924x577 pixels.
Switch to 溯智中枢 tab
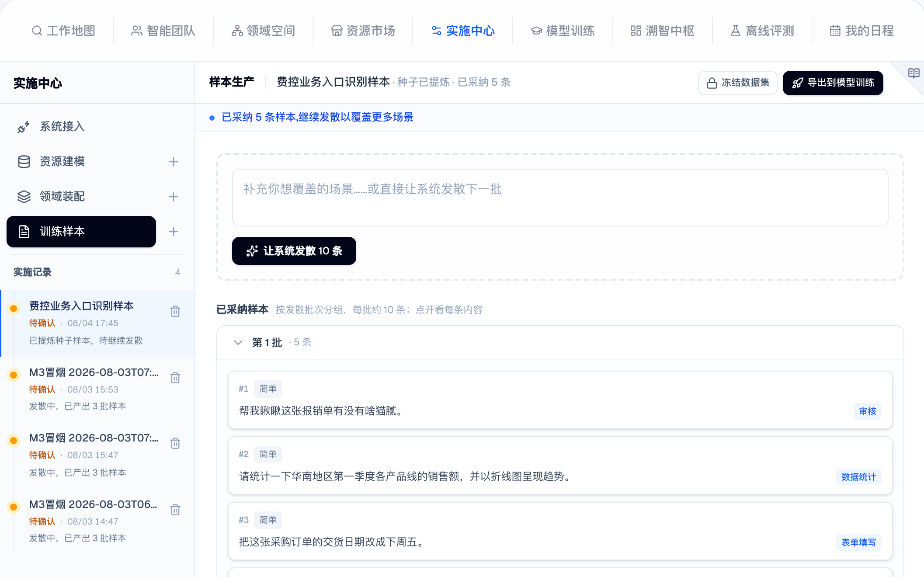(662, 31)
